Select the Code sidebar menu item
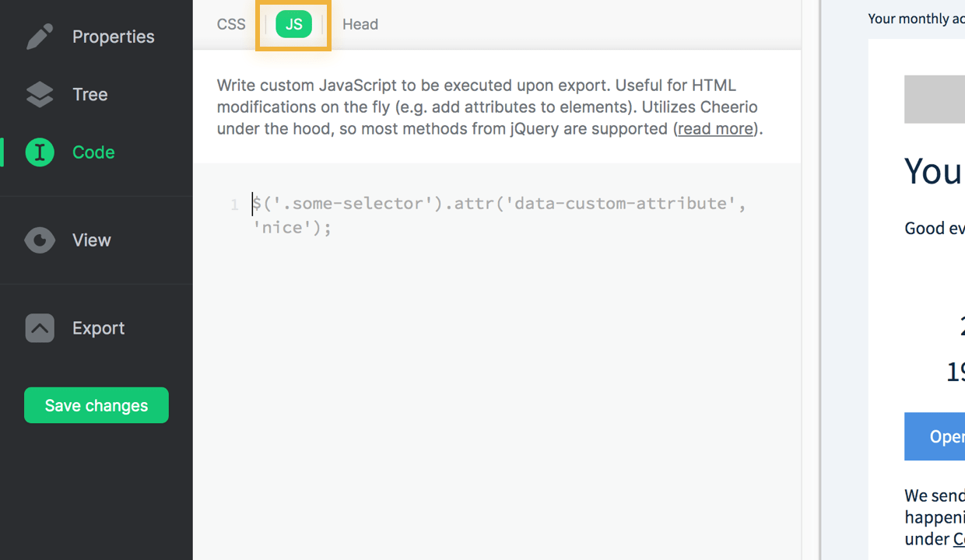Image resolution: width=965 pixels, height=560 pixels. tap(93, 152)
